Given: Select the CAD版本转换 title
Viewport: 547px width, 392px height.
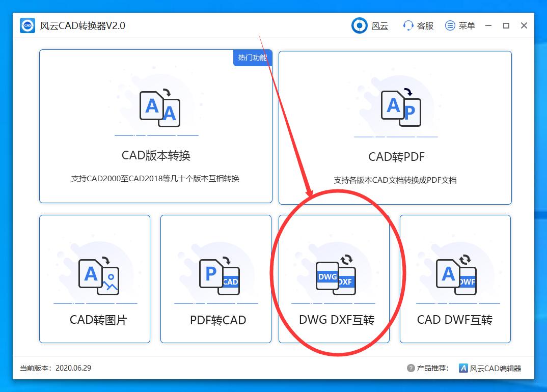Looking at the screenshot, I should point(156,156).
